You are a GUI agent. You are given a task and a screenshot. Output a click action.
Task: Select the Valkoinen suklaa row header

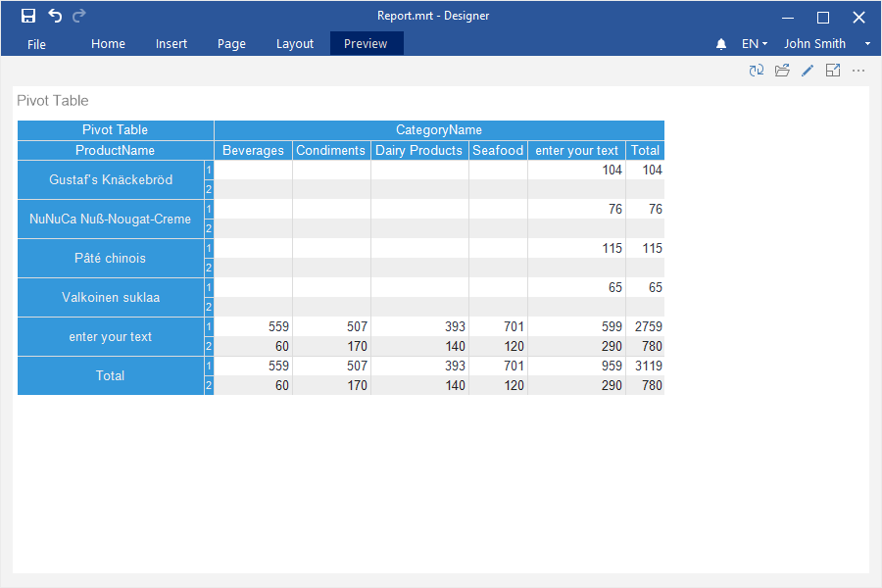coord(111,297)
